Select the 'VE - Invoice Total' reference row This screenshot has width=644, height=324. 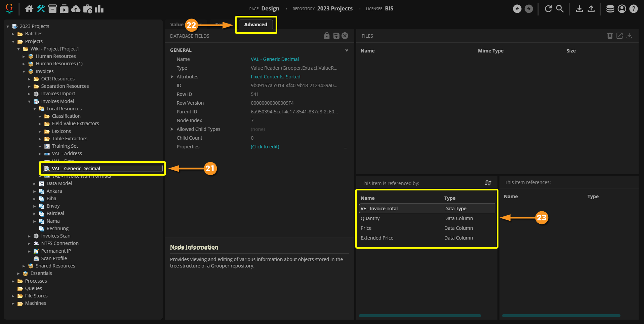pos(379,209)
